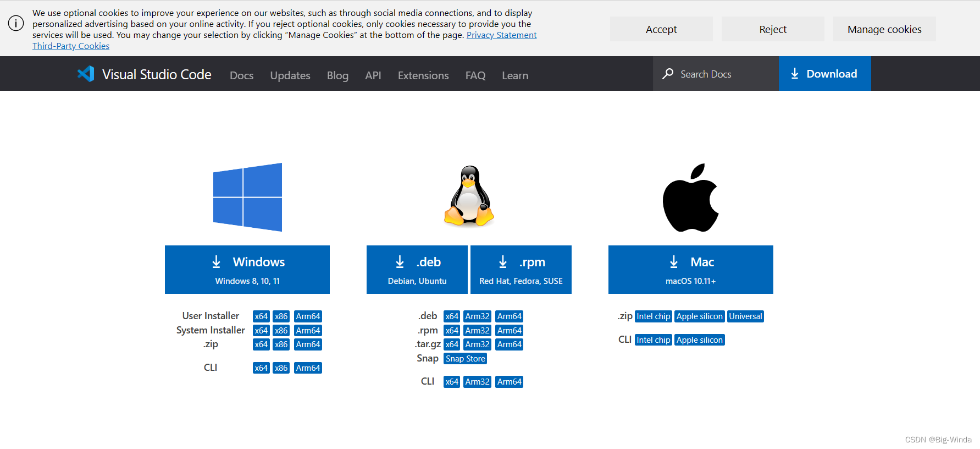Download the .rpm package for Red Hat

pyautogui.click(x=521, y=270)
